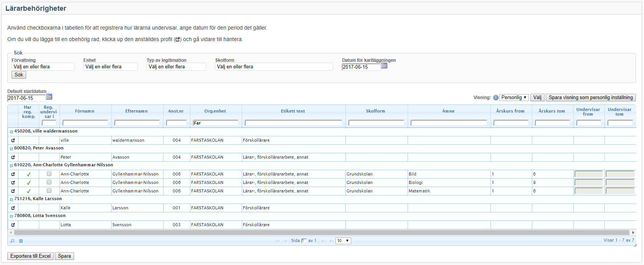Click the Exportera till Excel button
The width and height of the screenshot is (644, 265).
point(30,256)
